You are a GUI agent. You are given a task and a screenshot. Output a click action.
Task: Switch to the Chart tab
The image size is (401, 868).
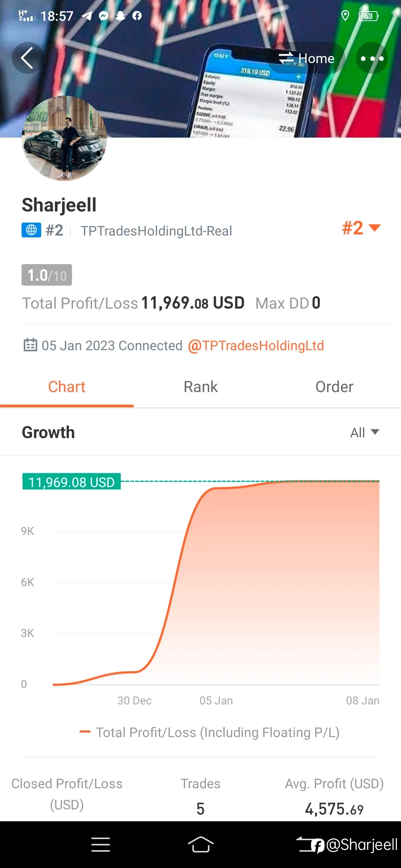(x=67, y=387)
